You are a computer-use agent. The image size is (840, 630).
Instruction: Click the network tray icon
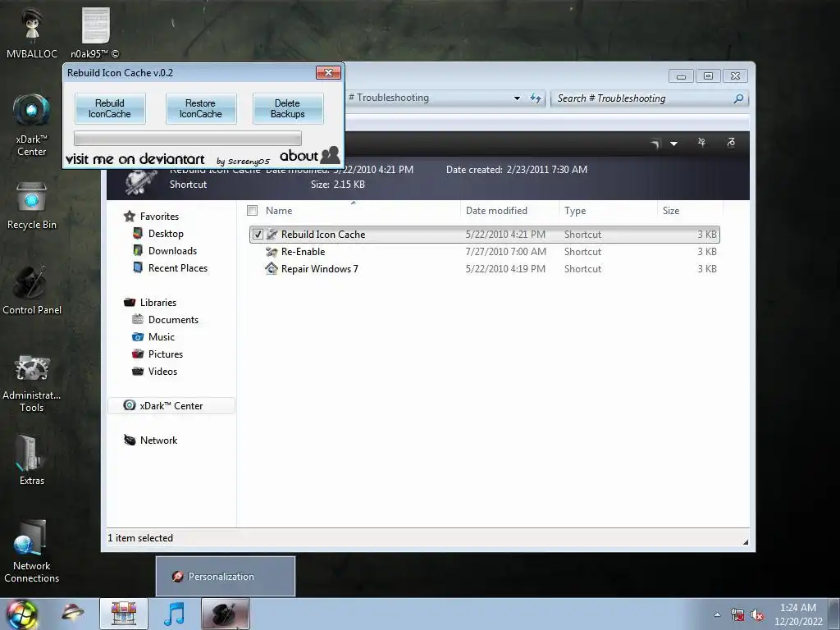pyautogui.click(x=737, y=615)
